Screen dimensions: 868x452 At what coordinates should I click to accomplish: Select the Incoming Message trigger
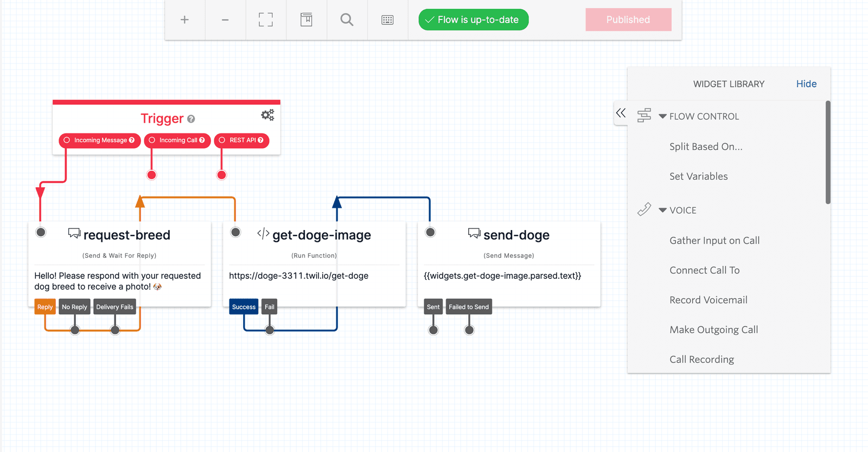click(x=100, y=141)
